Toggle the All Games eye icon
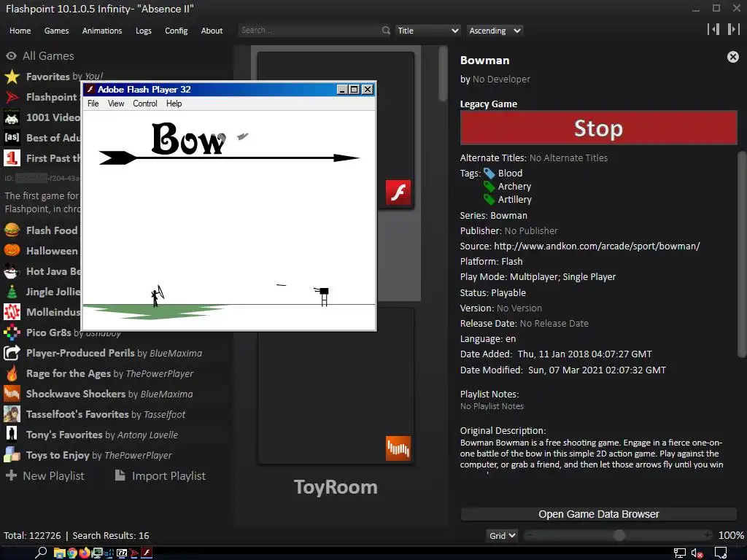Screen dimensions: 747x560 click(x=12, y=55)
